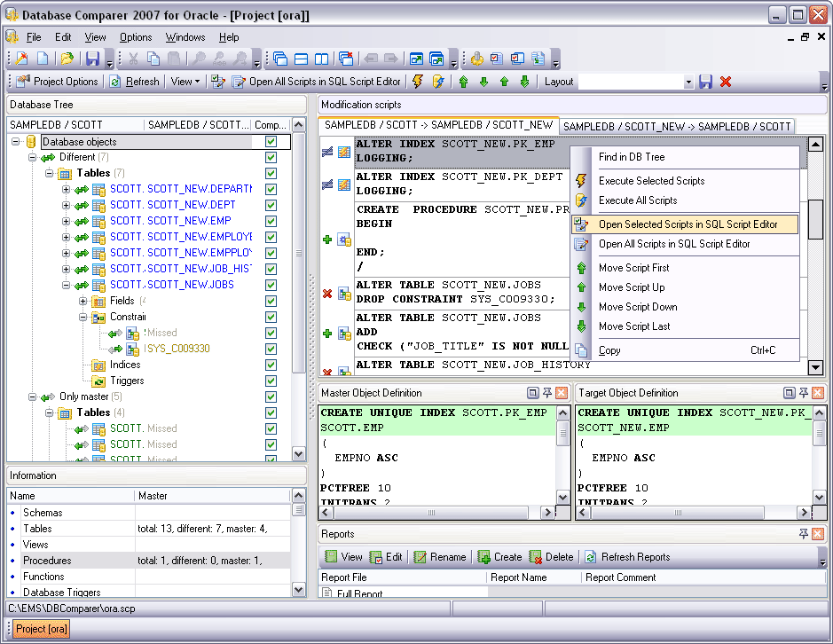Open the Options menu

(x=136, y=37)
